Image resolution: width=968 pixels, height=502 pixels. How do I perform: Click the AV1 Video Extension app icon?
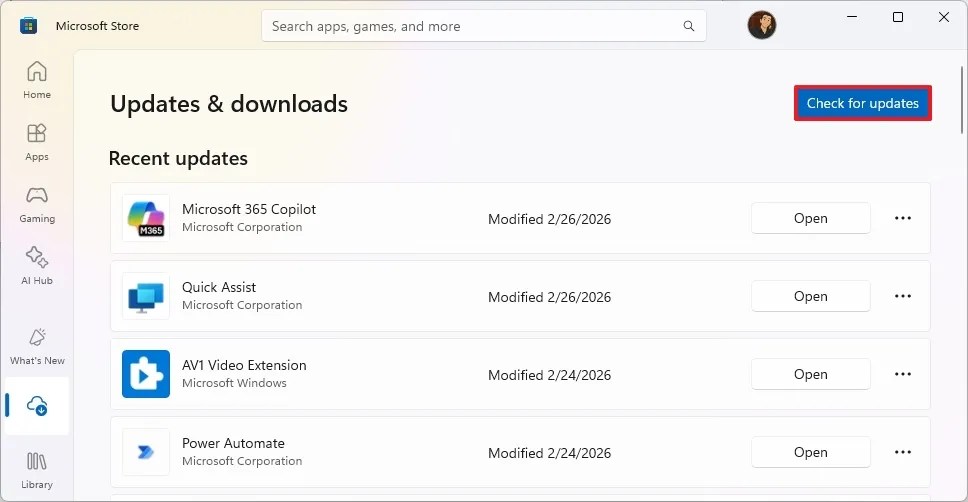pos(146,374)
